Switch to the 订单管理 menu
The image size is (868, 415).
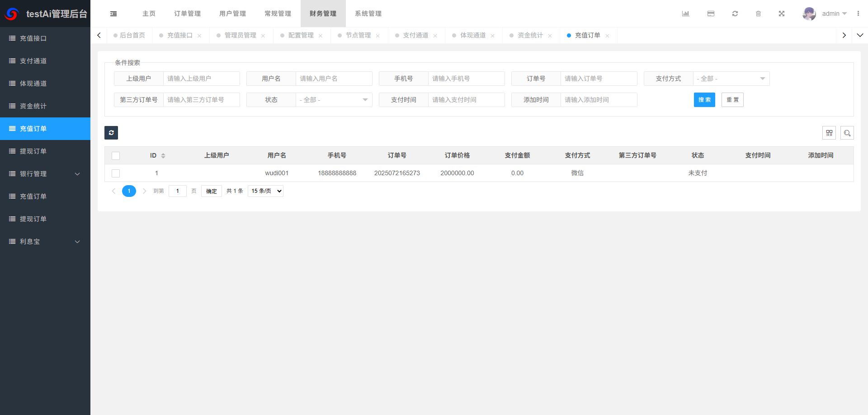tap(187, 14)
